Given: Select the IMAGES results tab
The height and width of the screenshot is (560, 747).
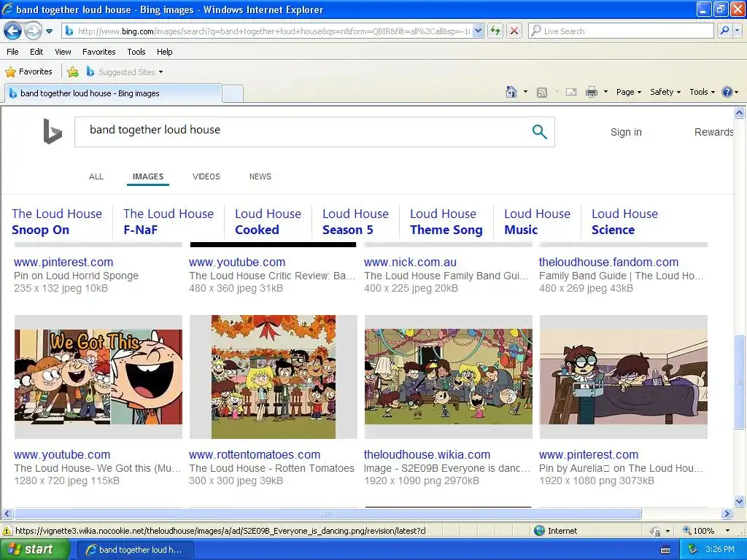Looking at the screenshot, I should pos(147,176).
